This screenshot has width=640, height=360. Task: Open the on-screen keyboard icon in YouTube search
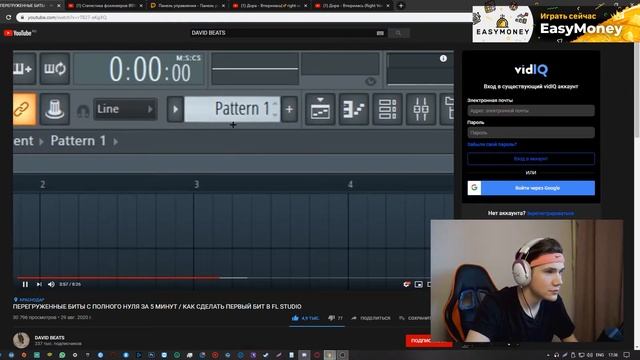380,33
